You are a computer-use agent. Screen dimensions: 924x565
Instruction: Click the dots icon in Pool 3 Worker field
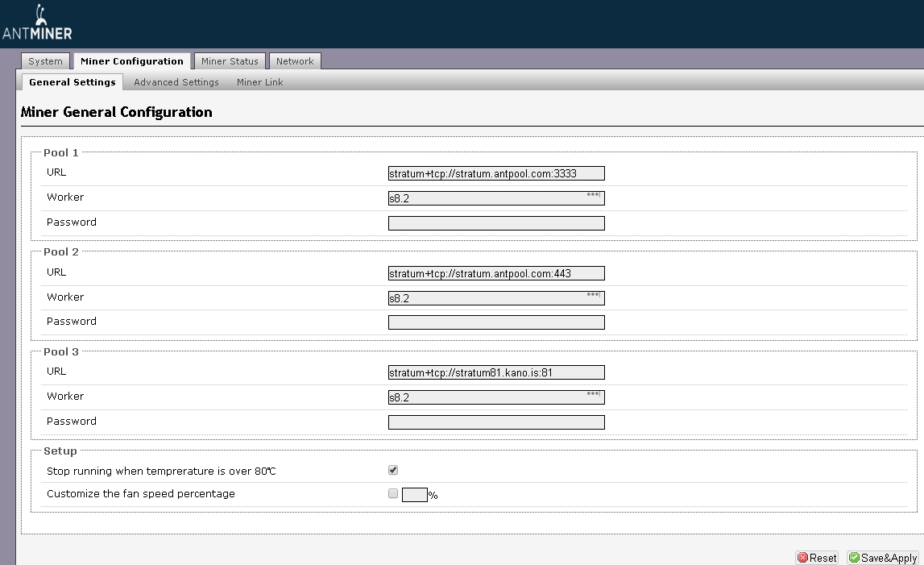click(594, 393)
